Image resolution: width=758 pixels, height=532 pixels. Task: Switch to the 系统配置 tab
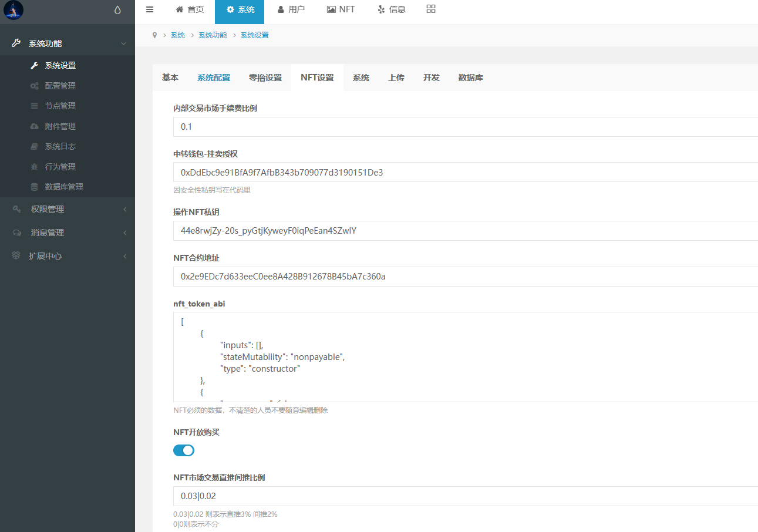(214, 78)
